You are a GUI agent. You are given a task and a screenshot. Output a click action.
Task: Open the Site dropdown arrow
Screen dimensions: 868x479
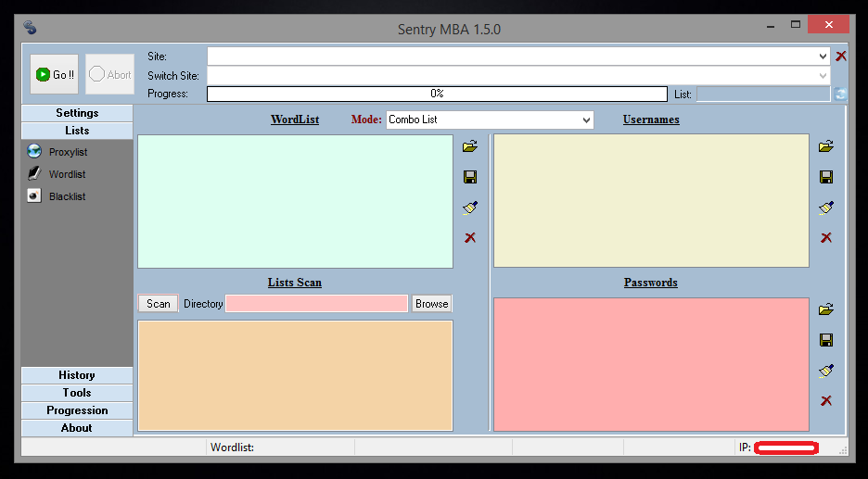click(823, 57)
